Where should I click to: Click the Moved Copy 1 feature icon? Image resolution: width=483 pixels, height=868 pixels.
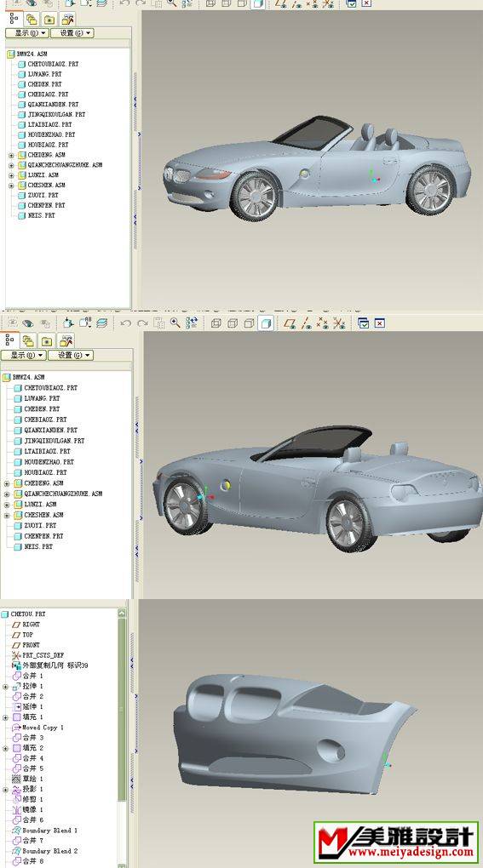click(16, 727)
